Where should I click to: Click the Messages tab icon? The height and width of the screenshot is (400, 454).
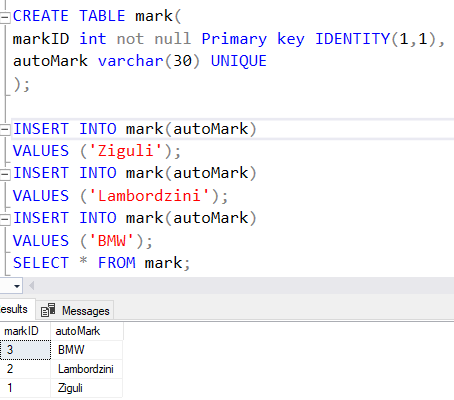pos(48,310)
